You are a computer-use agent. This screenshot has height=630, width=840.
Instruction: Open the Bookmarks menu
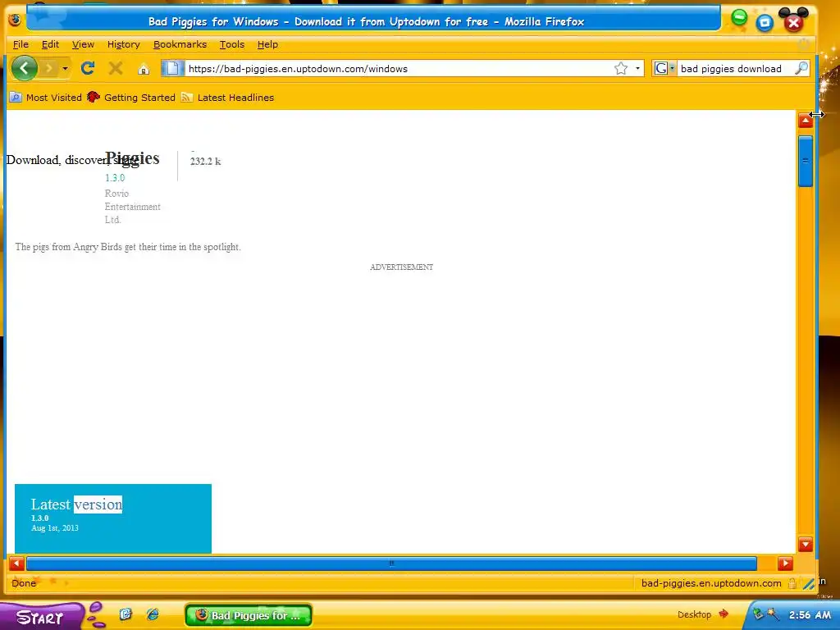[x=180, y=44]
